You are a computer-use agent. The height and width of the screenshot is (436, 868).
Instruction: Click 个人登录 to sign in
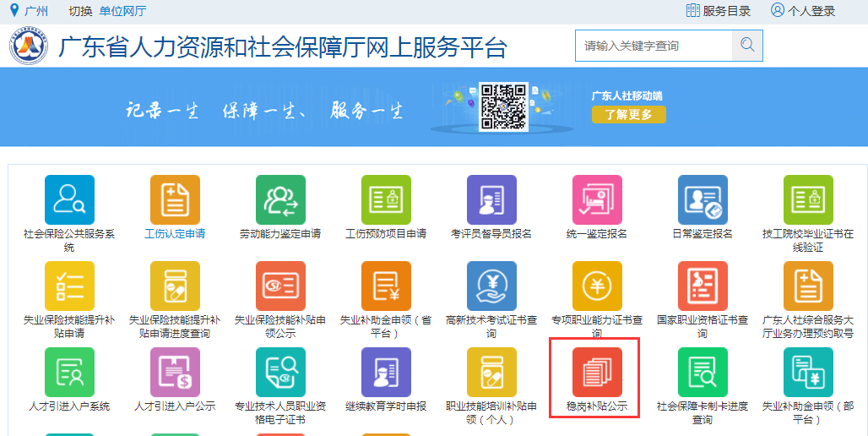pyautogui.click(x=802, y=11)
